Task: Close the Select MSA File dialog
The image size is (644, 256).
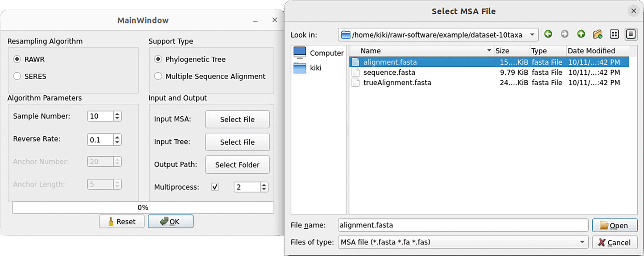Action: point(633,11)
